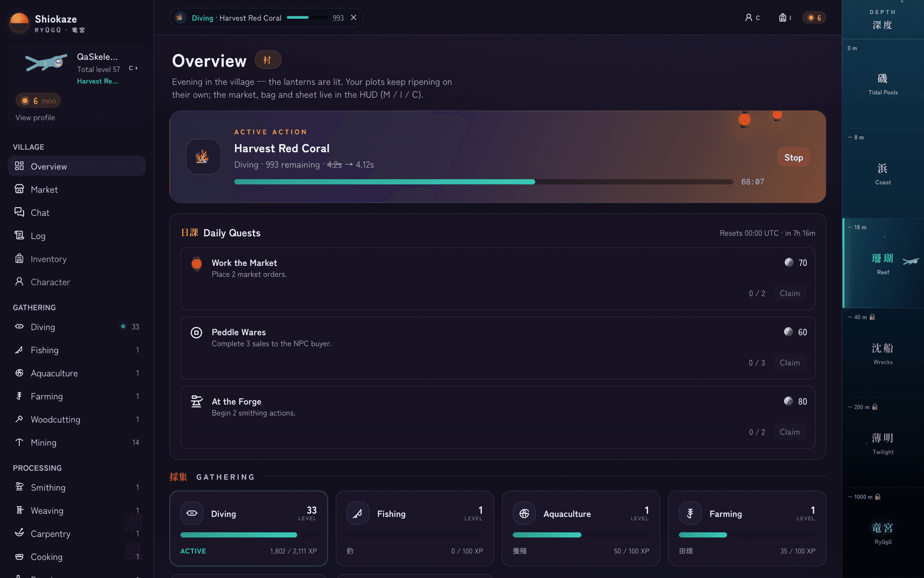The height and width of the screenshot is (578, 924).
Task: Open character sheet HUD icon
Action: [x=753, y=17]
